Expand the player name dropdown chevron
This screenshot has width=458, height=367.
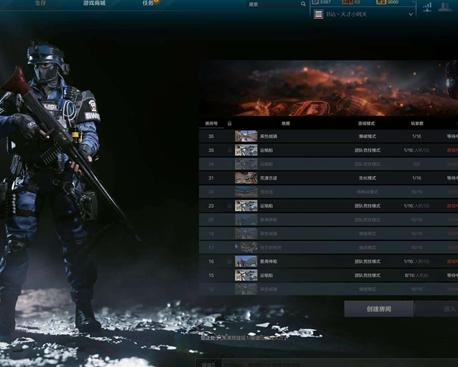click(411, 14)
